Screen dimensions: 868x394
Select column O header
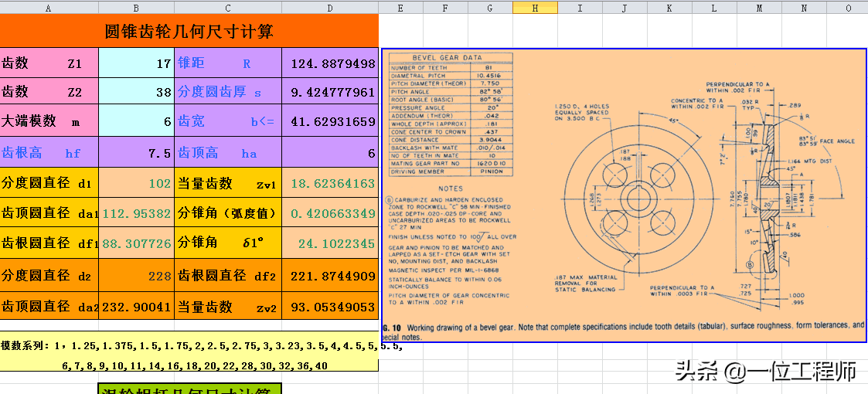click(x=848, y=7)
